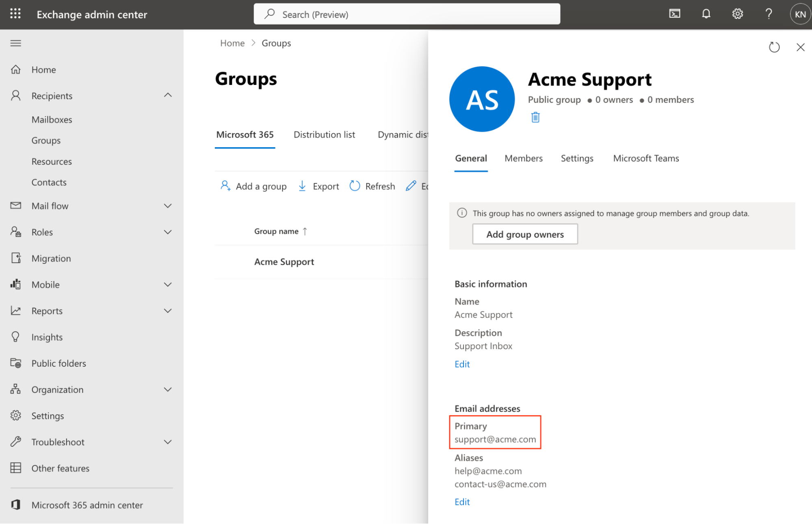Click the Groups breadcrumb item
This screenshot has width=812, height=524.
coord(276,43)
